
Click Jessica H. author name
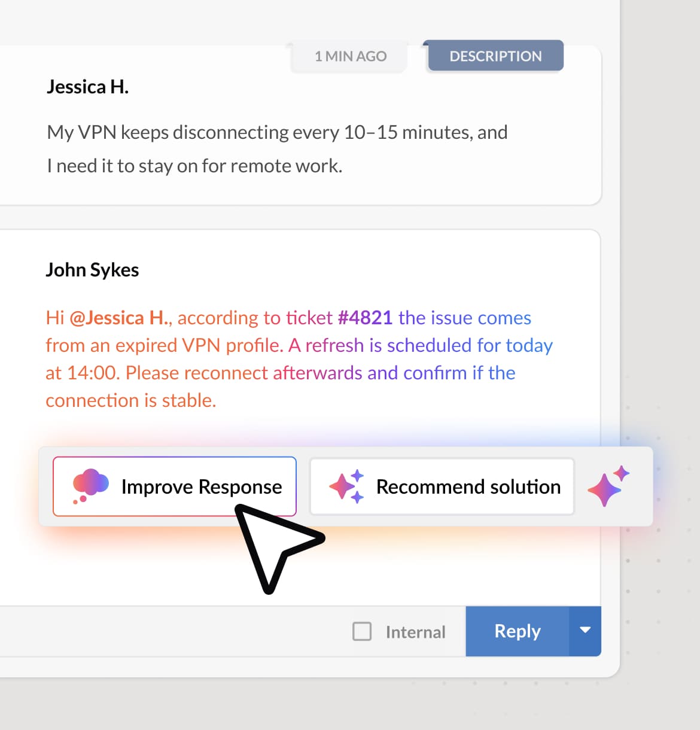pyautogui.click(x=88, y=87)
